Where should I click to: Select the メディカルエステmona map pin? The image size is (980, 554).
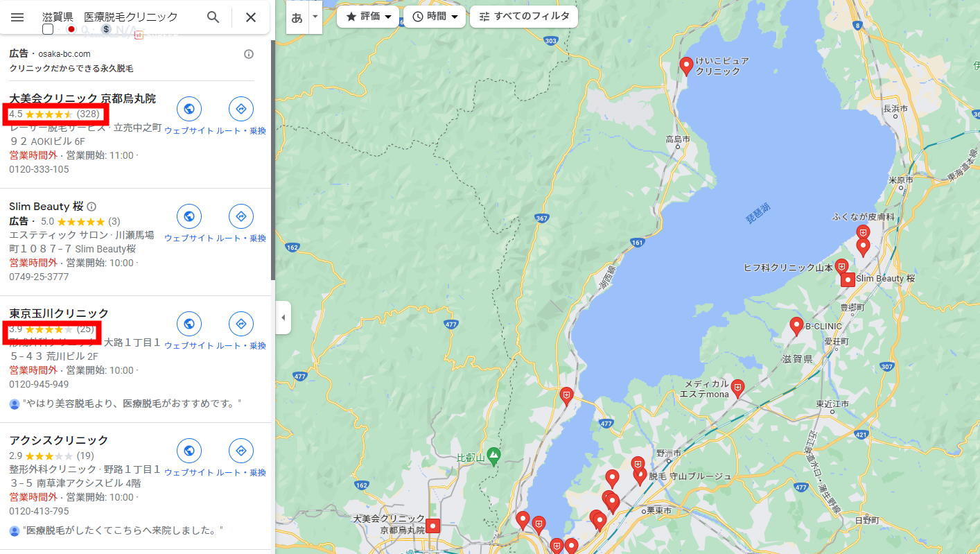(x=737, y=388)
